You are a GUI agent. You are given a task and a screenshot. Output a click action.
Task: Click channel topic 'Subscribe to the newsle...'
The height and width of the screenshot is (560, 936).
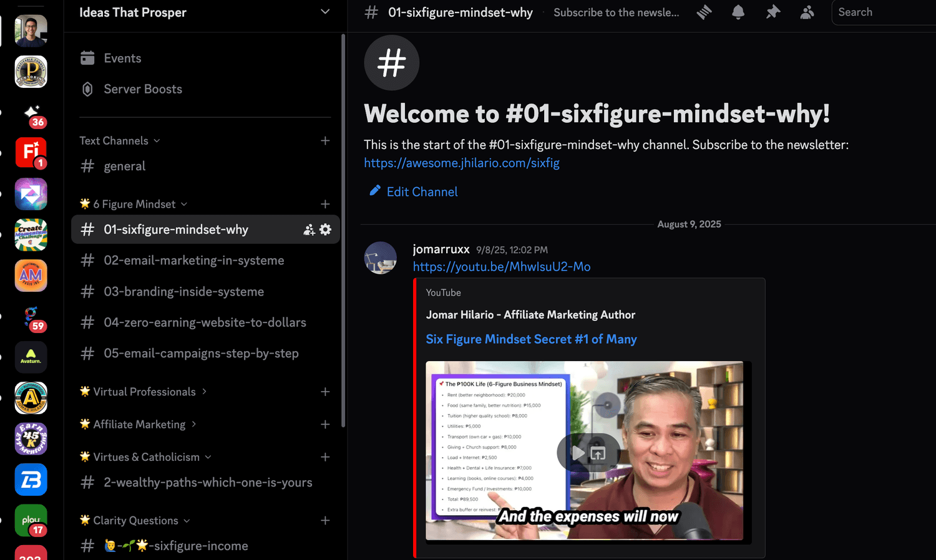[616, 12]
